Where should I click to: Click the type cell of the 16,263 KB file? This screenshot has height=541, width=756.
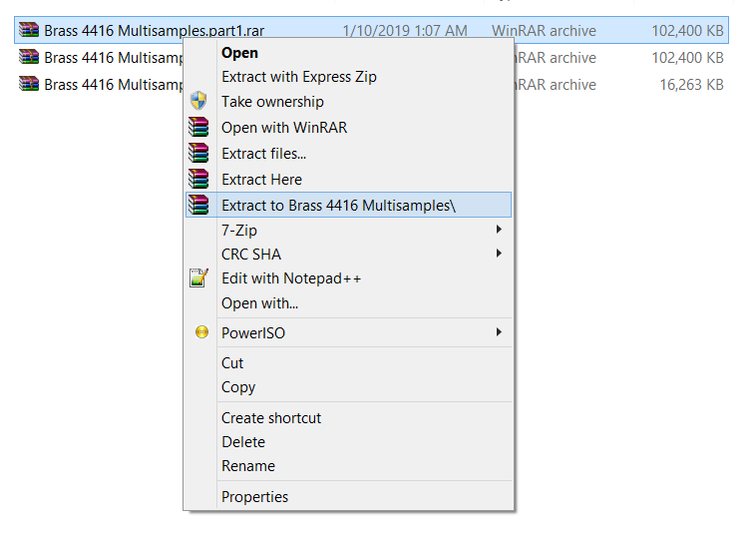click(556, 85)
